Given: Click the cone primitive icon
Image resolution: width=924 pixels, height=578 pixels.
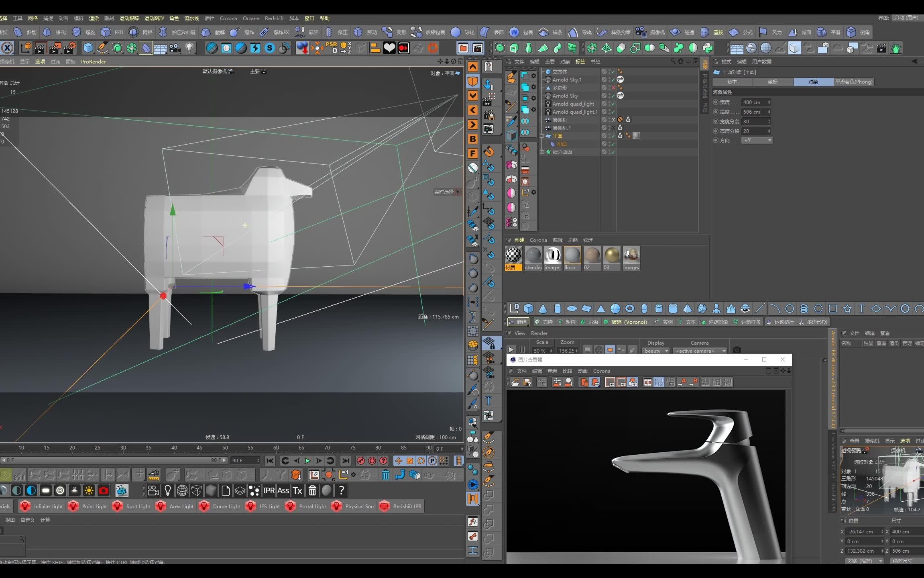Looking at the screenshot, I should 543,308.
